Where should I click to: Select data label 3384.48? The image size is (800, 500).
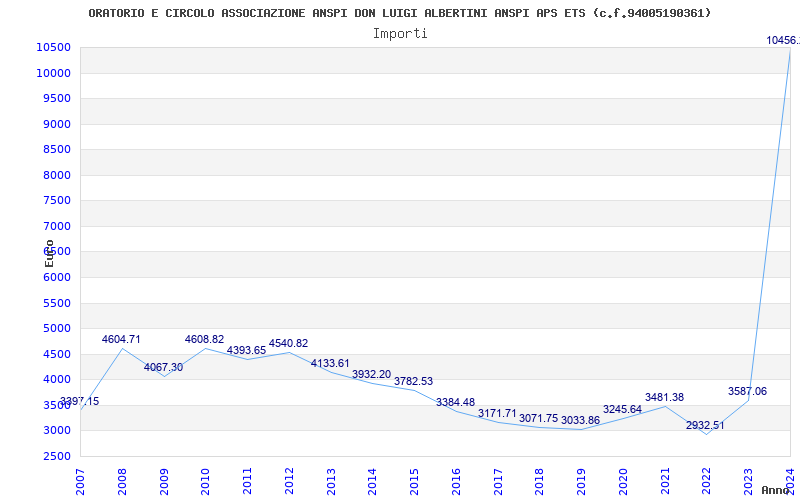tap(455, 403)
